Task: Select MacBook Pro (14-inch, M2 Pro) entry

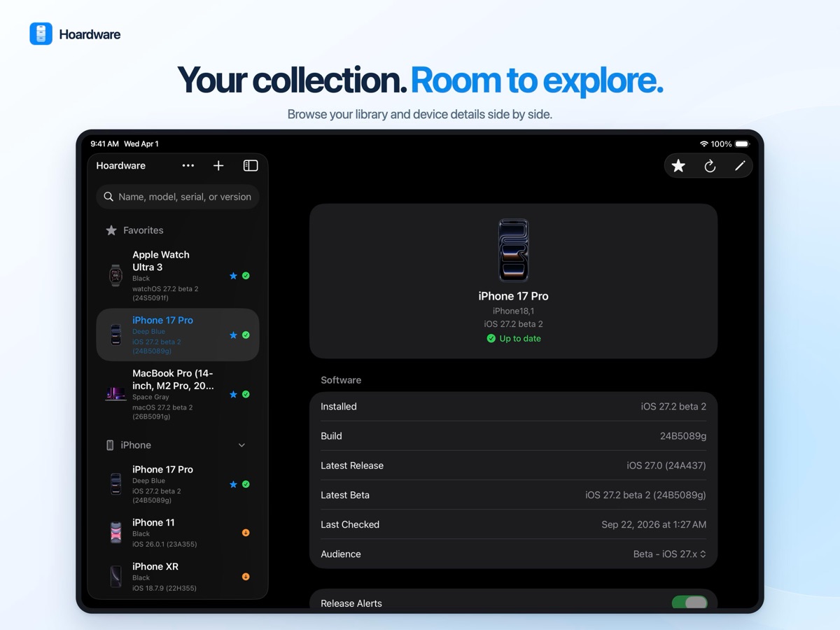Action: click(x=178, y=394)
